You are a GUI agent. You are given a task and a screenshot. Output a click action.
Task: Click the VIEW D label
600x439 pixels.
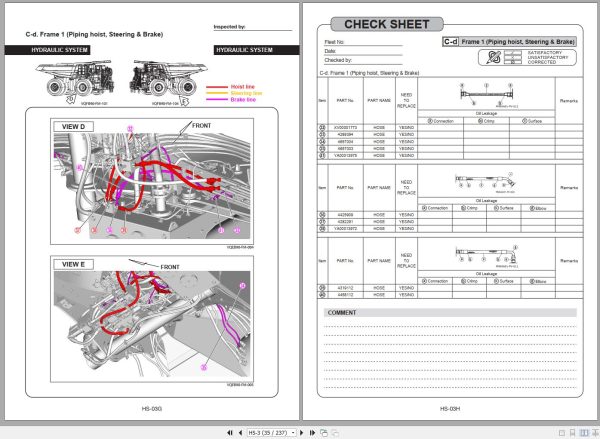point(73,127)
